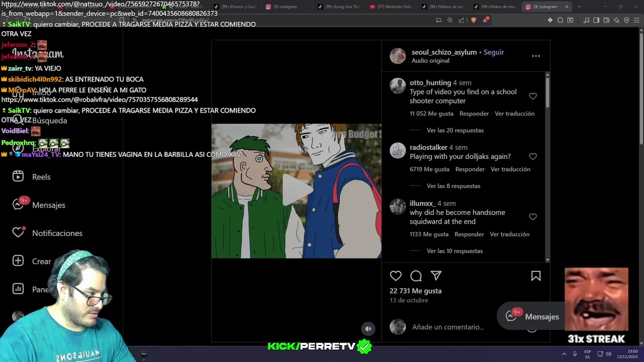Open illumxx_ username link
644x362 pixels.
point(422,203)
